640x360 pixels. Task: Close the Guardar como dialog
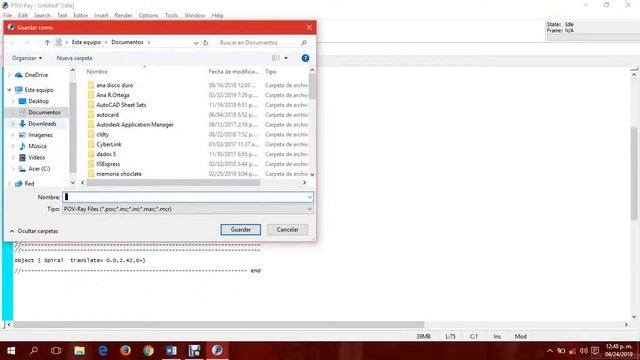(309, 27)
